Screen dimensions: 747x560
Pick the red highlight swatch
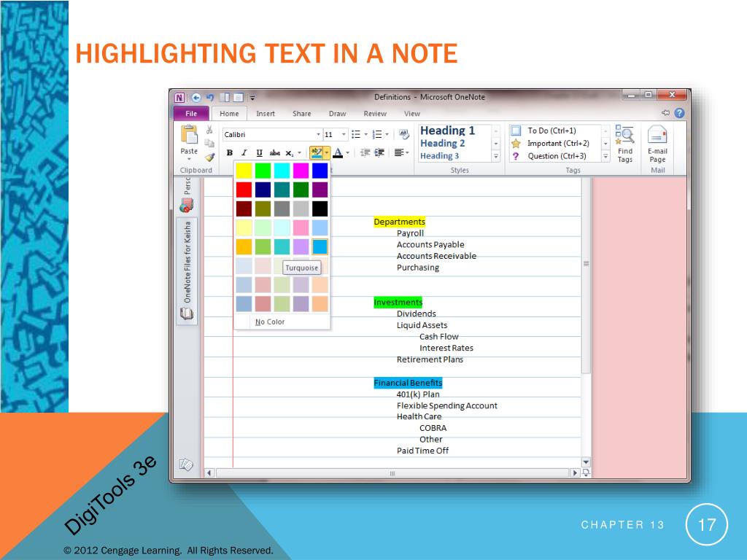click(x=244, y=190)
